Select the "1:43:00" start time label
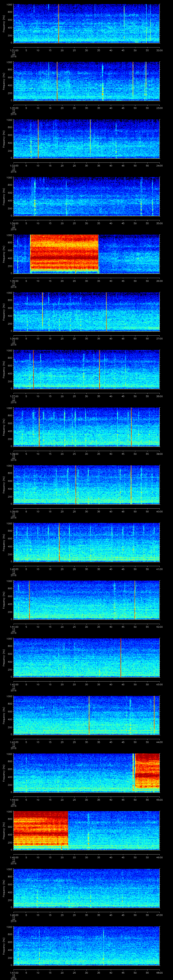173x980 pixels. (14, 742)
